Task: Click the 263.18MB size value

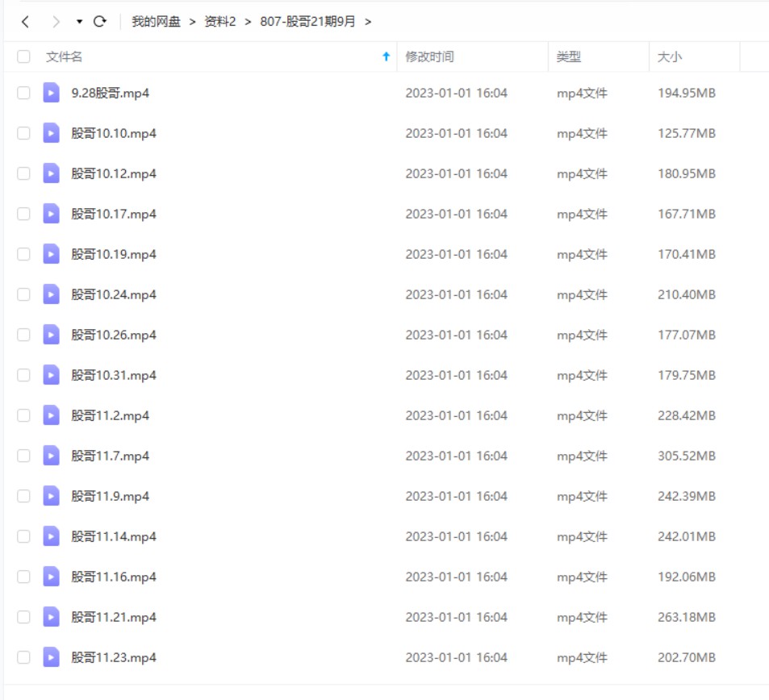Action: (687, 617)
